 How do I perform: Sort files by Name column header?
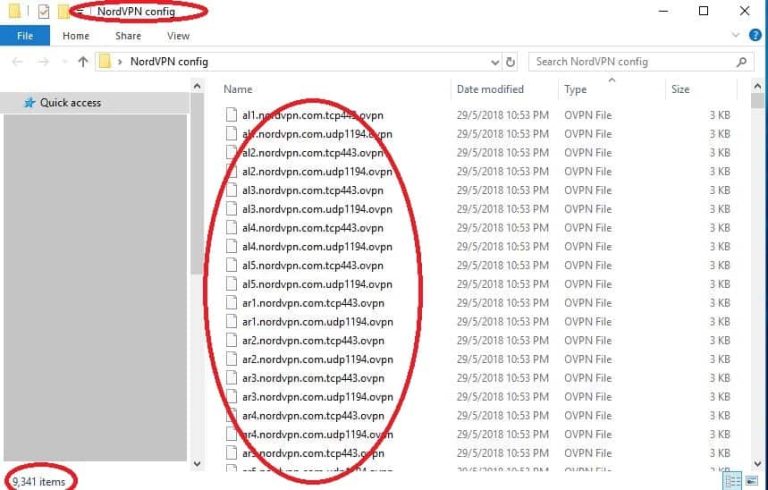click(238, 89)
